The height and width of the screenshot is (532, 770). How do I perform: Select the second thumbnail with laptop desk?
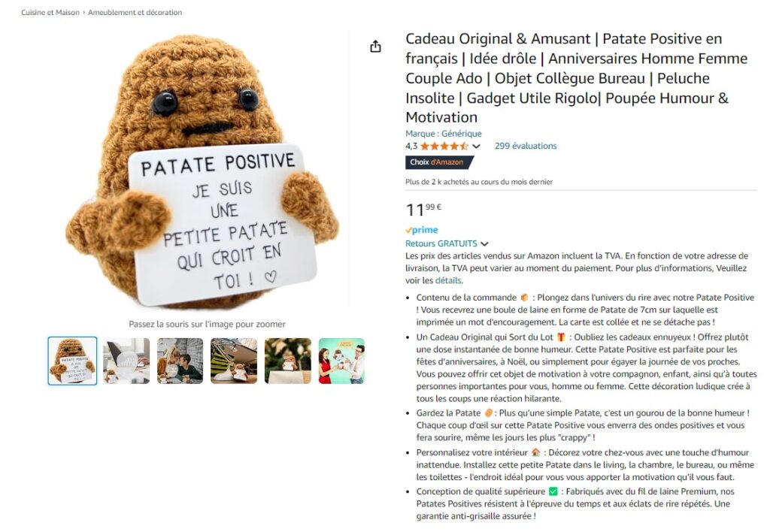126,361
